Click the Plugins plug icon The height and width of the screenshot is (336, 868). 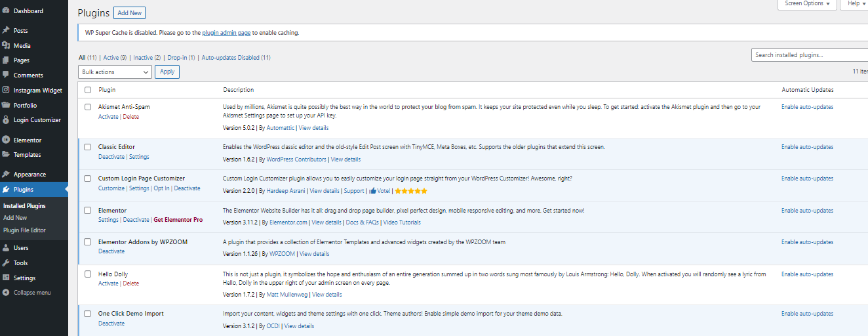click(6, 189)
